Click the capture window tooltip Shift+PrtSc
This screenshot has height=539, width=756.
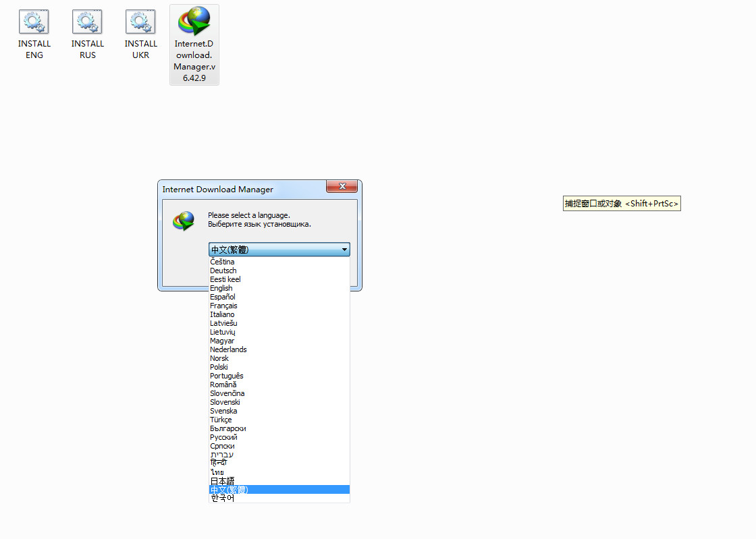pos(622,204)
